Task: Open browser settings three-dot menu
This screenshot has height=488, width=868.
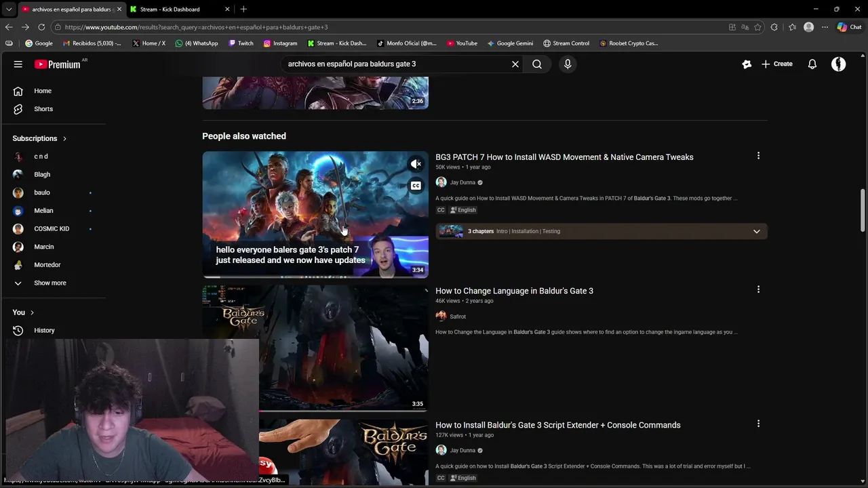Action: [x=825, y=27]
